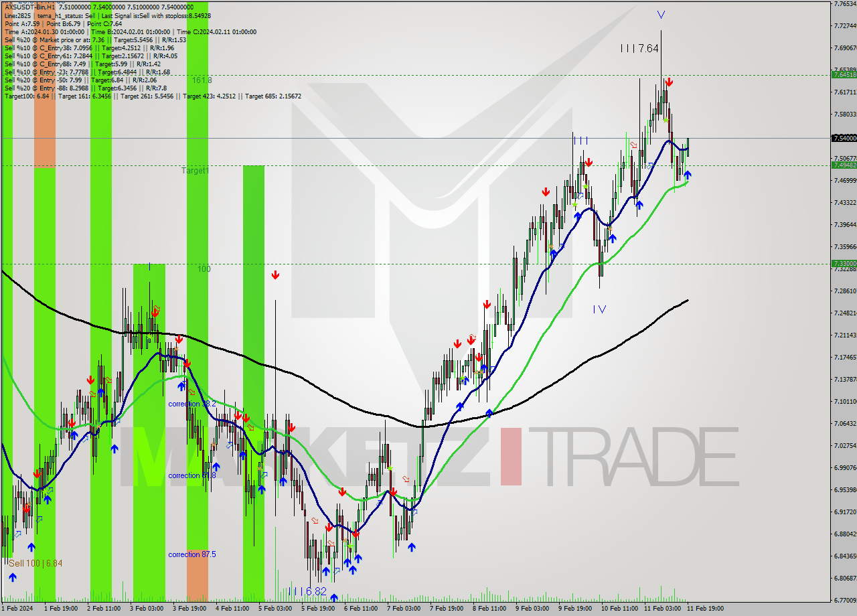Click the 'correction 87.5' label
857x616 pixels.
[x=192, y=554]
